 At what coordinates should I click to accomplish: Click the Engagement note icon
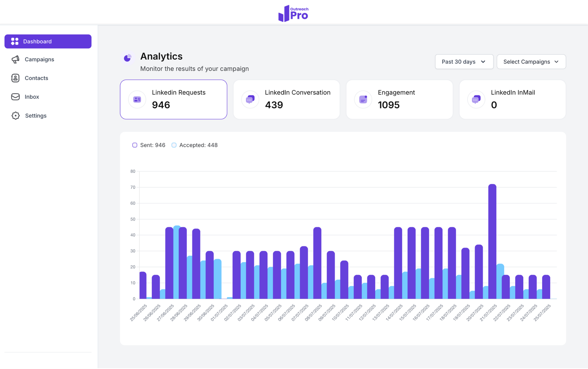(363, 99)
